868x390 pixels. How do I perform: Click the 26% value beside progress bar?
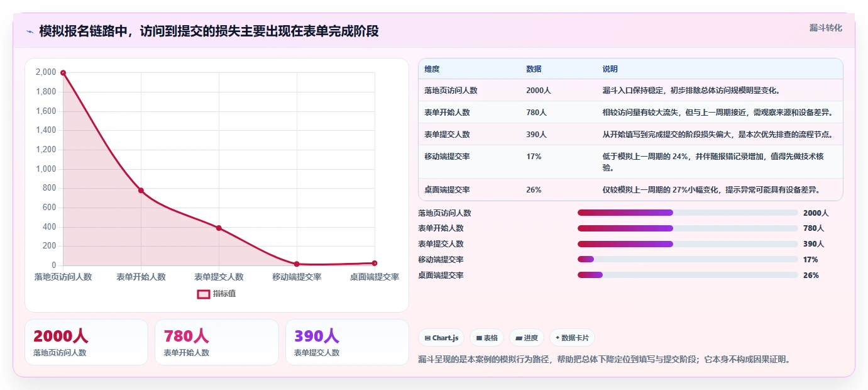coord(811,276)
